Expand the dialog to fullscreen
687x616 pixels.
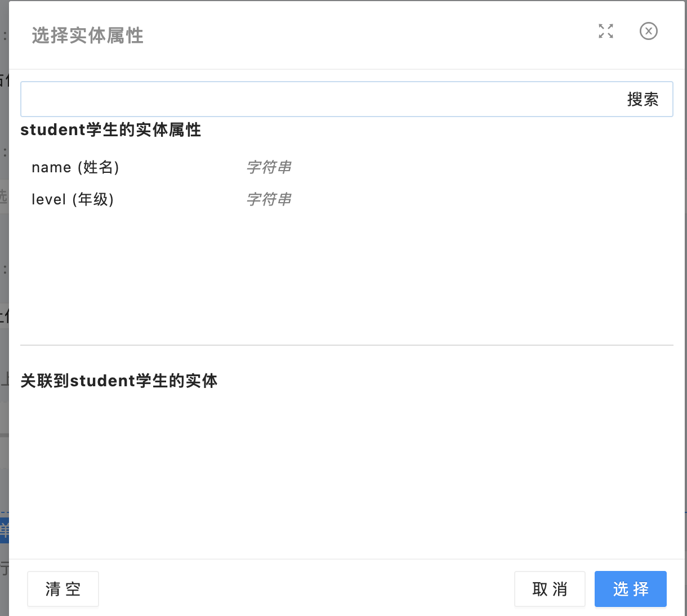click(606, 31)
